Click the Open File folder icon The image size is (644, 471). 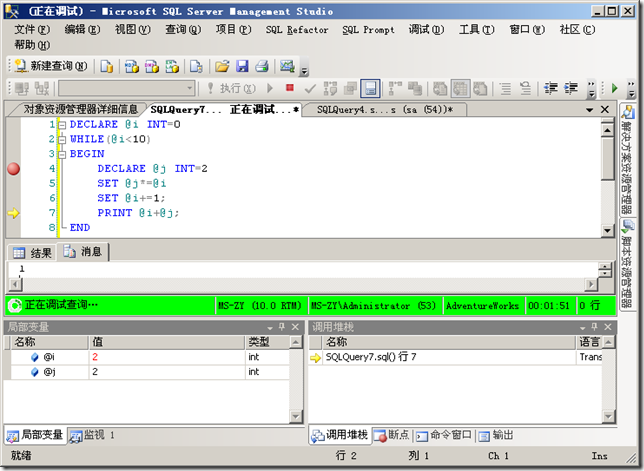pyautogui.click(x=222, y=66)
